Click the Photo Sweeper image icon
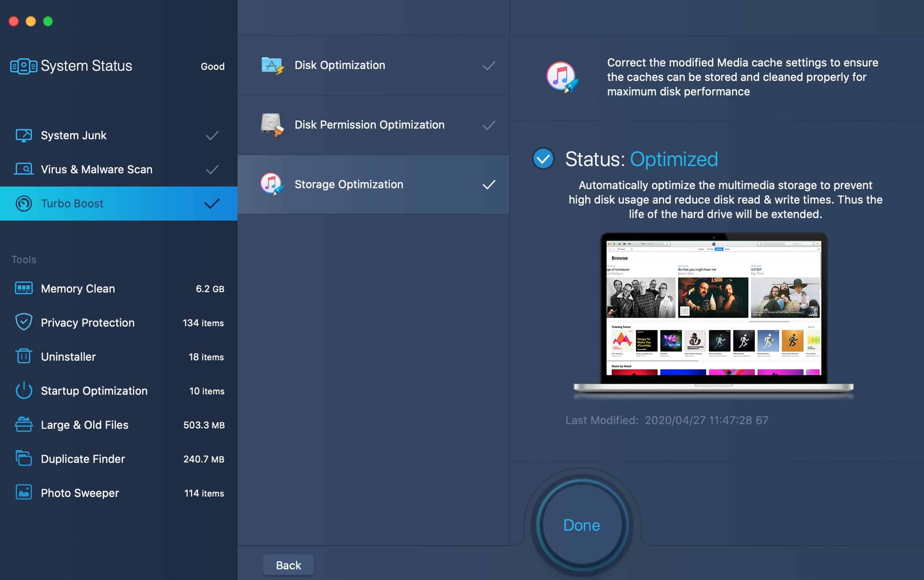Screen dimensions: 924x580 pos(24,493)
